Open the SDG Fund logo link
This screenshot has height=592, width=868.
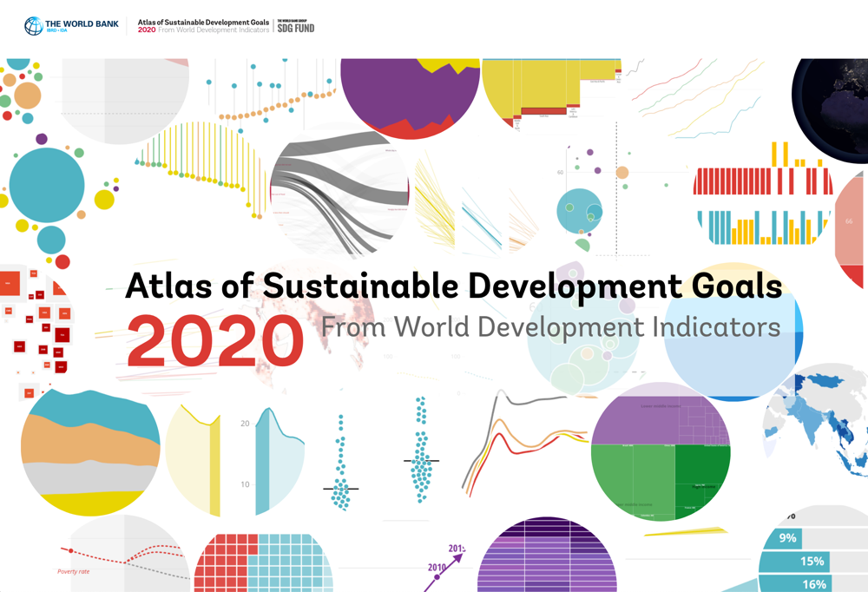295,26
